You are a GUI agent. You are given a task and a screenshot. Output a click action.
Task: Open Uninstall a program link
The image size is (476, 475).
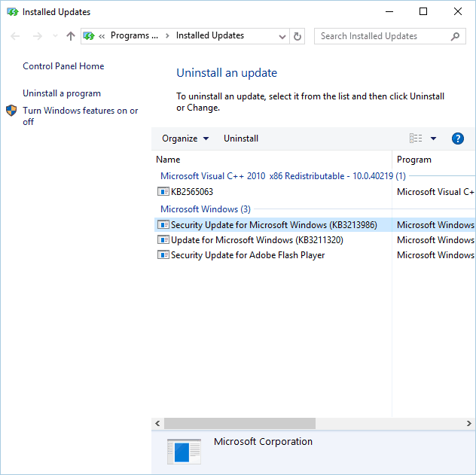pos(62,93)
